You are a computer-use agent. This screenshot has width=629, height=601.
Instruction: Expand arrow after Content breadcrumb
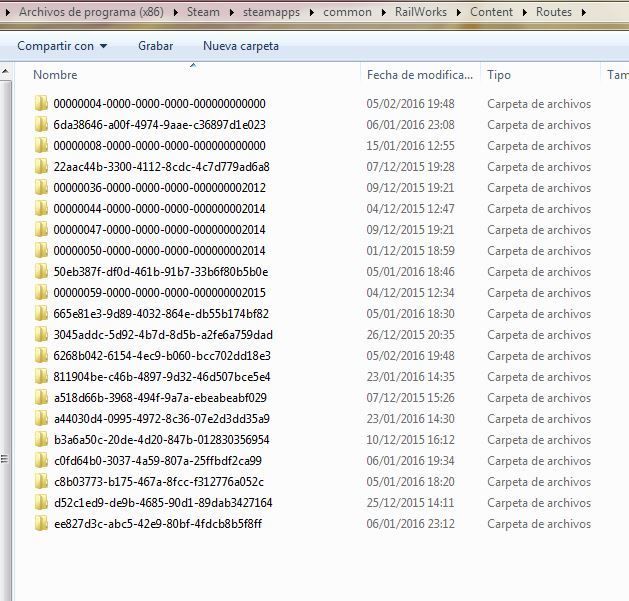525,12
